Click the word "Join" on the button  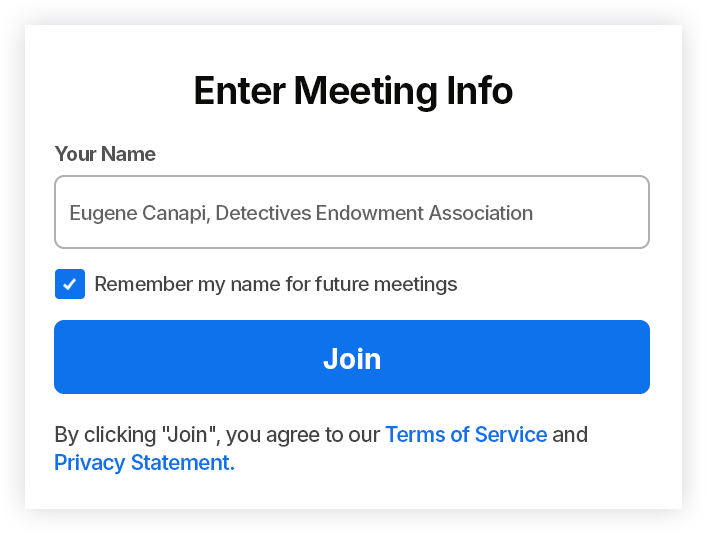(352, 358)
